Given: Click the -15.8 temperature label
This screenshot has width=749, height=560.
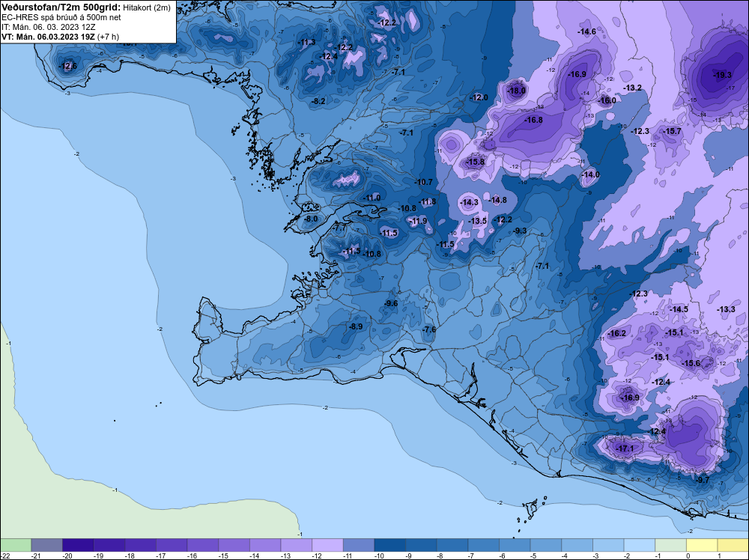Looking at the screenshot, I should 476,162.
